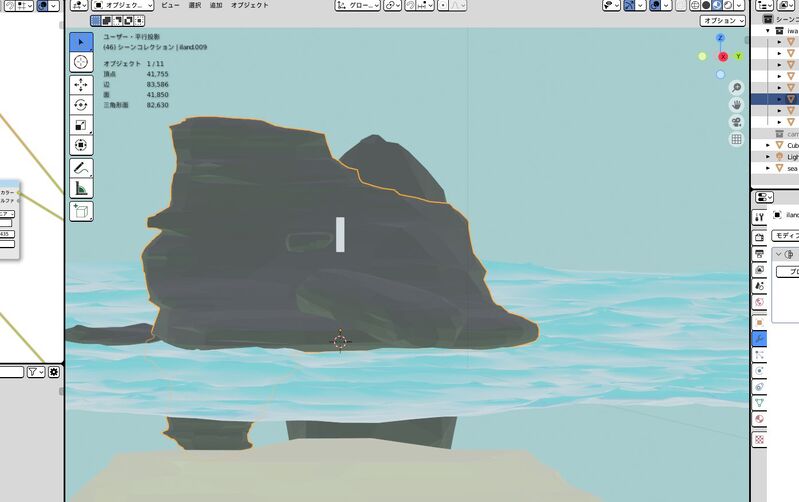Select the Rotate tool
This screenshot has width=799, height=502.
[x=81, y=105]
